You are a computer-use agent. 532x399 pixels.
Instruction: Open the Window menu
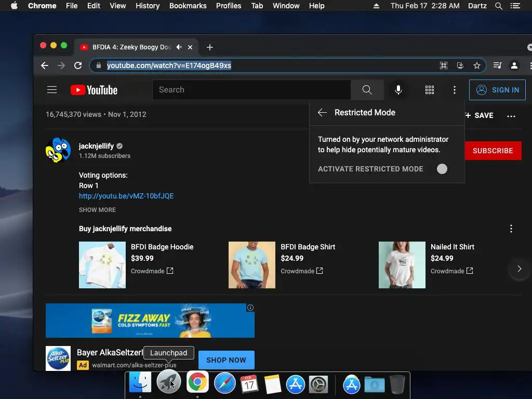click(286, 6)
